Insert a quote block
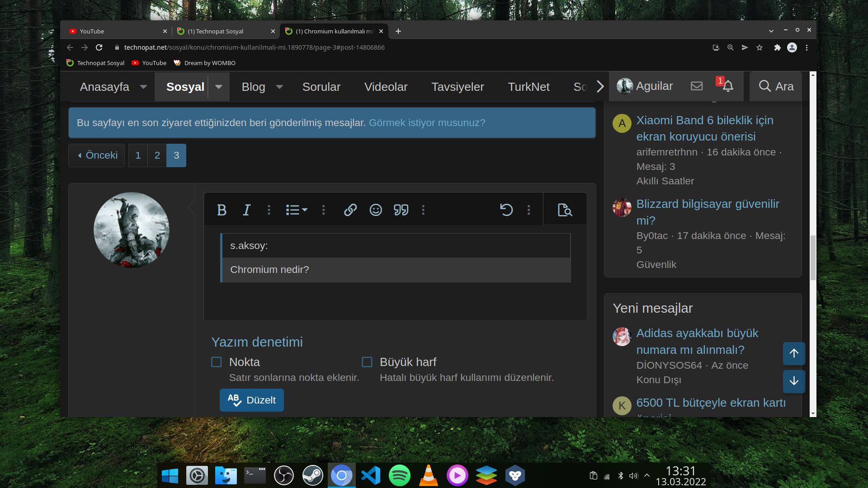This screenshot has height=488, width=868. click(401, 210)
